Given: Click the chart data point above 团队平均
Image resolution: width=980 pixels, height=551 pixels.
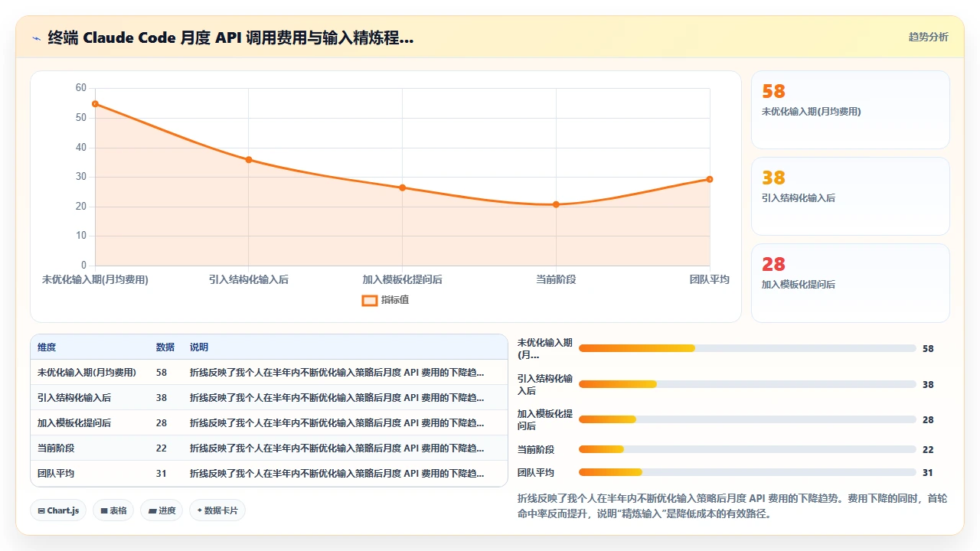Looking at the screenshot, I should [x=710, y=179].
